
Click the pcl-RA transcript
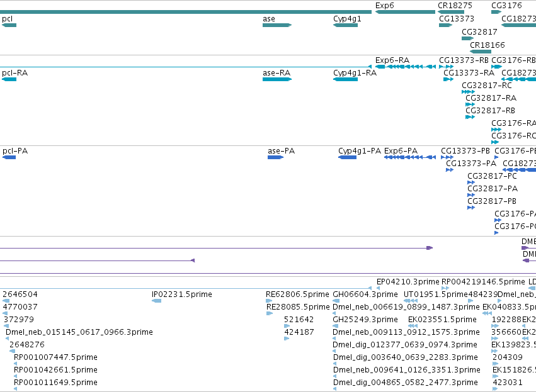(x=9, y=79)
